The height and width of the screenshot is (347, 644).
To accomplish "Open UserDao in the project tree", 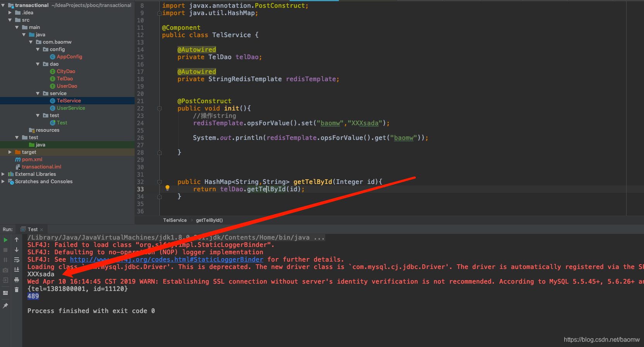I will (x=67, y=86).
